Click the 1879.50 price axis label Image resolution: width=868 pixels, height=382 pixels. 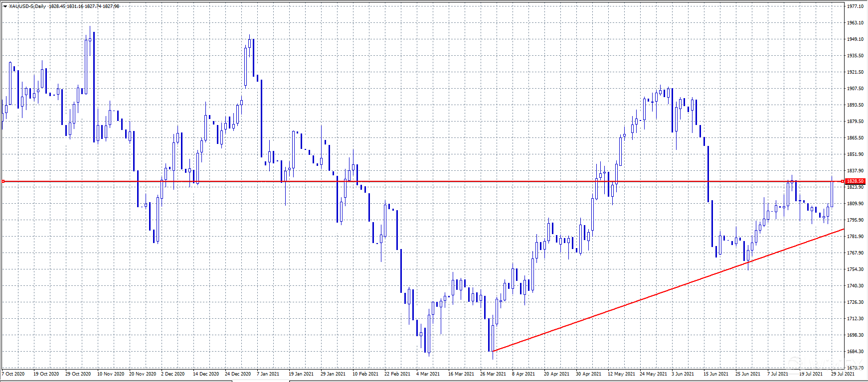856,122
